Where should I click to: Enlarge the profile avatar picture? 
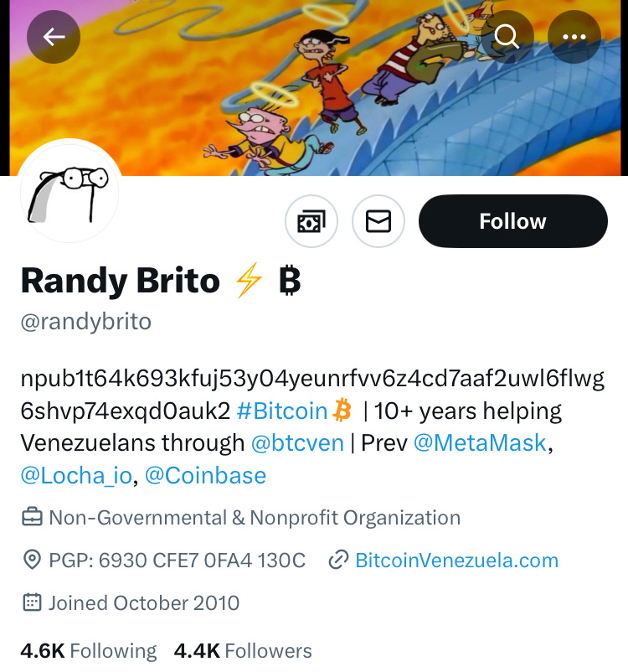click(x=69, y=192)
